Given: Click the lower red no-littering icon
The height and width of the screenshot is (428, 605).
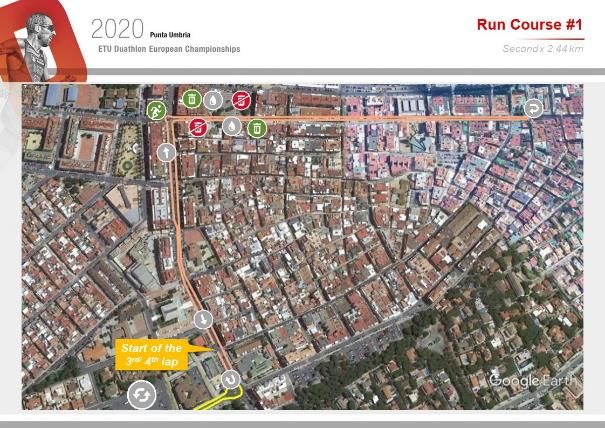Looking at the screenshot, I should click(200, 126).
